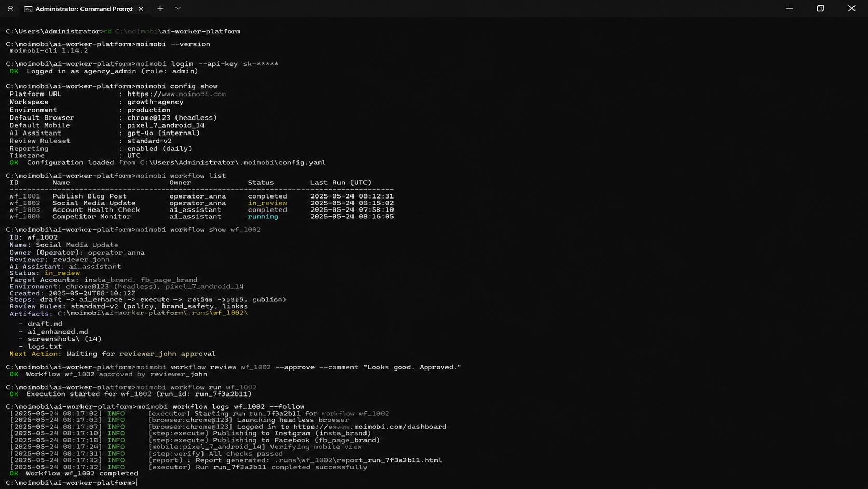Click "wf_1001" in the workflow list
Image resolution: width=868 pixels, height=489 pixels.
[x=25, y=196]
